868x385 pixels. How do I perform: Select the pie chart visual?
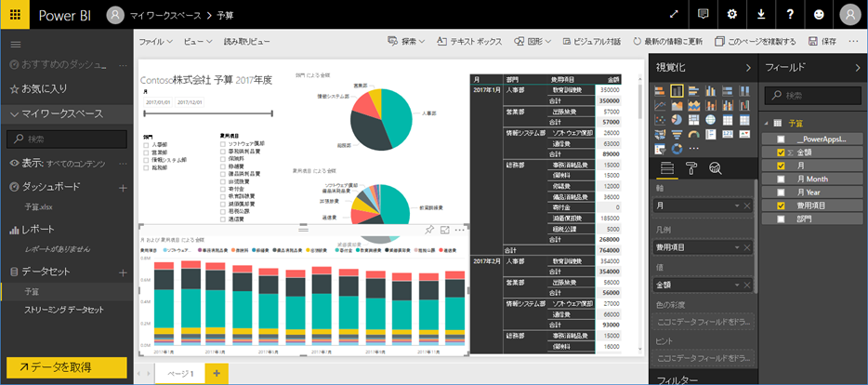[x=676, y=119]
